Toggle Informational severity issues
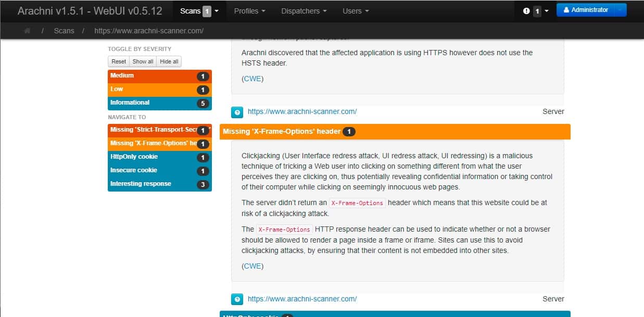The width and height of the screenshot is (644, 317). pyautogui.click(x=159, y=103)
